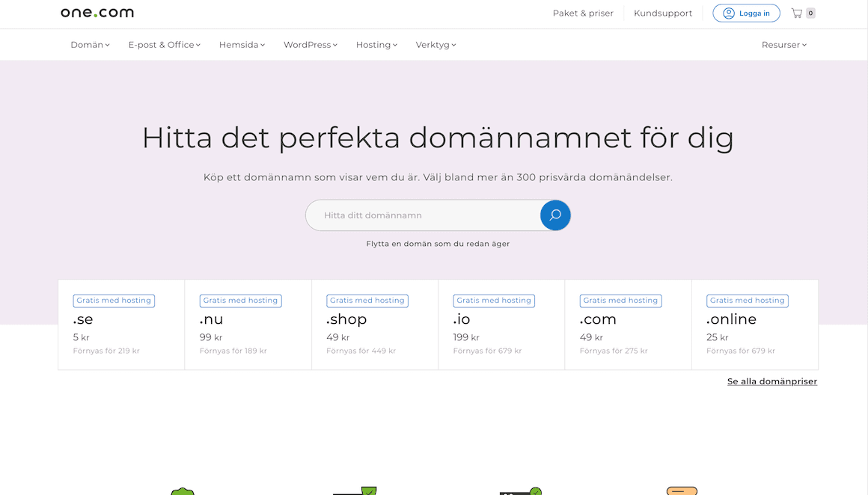This screenshot has width=868, height=495.
Task: Click Förnyas för 189 kr text
Action: 233,351
